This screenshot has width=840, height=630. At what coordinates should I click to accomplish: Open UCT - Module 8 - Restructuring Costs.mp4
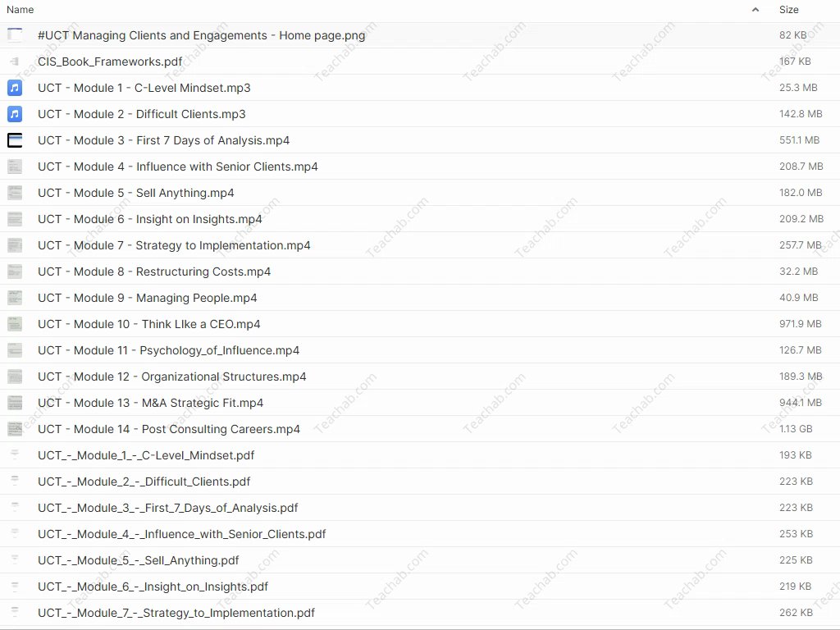(154, 272)
